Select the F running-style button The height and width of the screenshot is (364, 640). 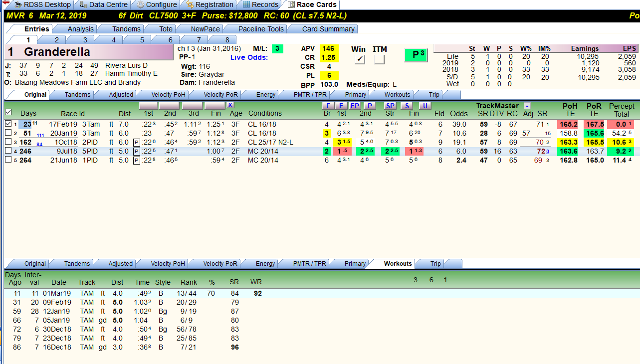(328, 106)
